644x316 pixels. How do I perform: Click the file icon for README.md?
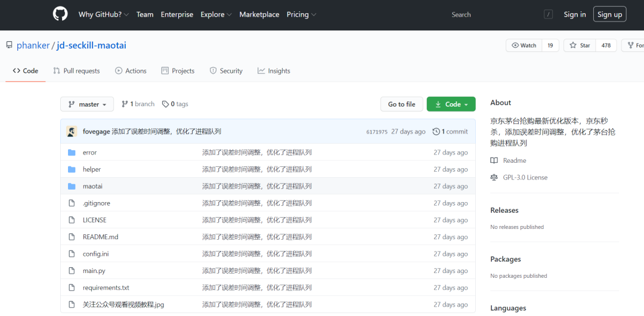tap(72, 237)
